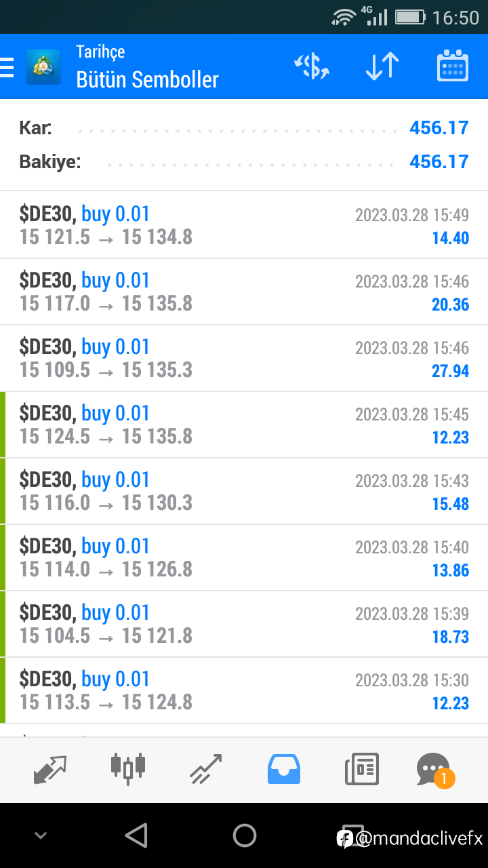Open the calendar date range icon
This screenshot has height=868, width=488.
pos(453,66)
